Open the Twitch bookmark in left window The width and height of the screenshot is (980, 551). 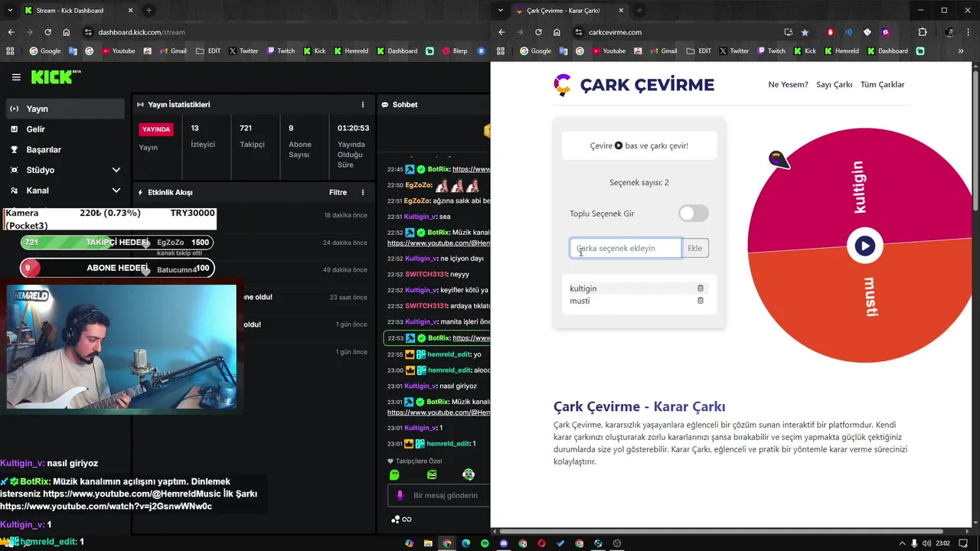click(281, 51)
